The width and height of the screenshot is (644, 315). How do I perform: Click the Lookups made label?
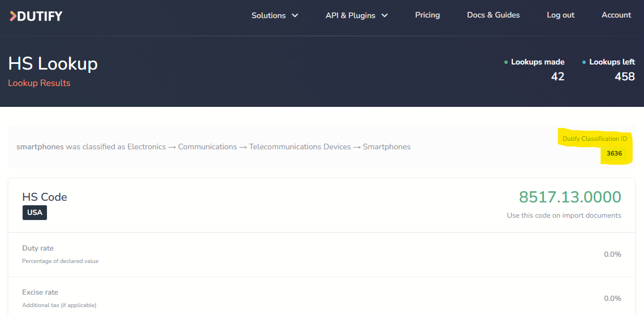(x=538, y=62)
